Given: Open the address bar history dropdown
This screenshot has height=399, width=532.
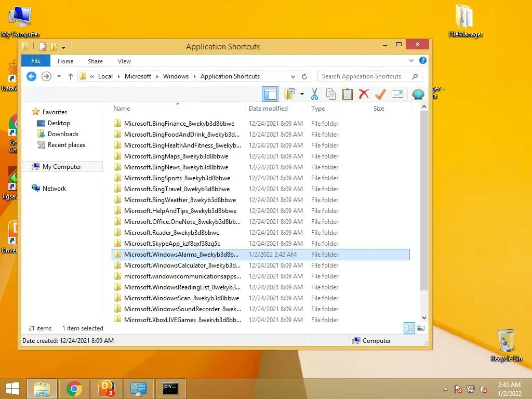Looking at the screenshot, I should click(293, 76).
